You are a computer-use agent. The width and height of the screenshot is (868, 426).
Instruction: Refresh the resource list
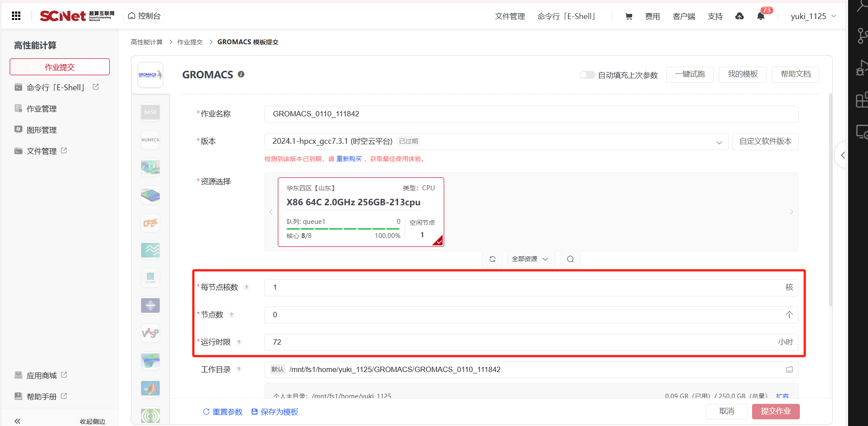492,259
